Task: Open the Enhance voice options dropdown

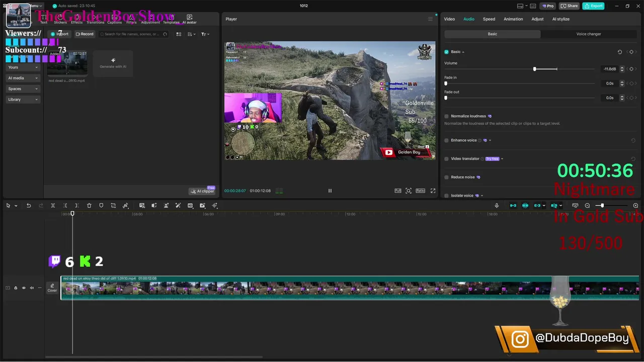Action: tap(490, 140)
